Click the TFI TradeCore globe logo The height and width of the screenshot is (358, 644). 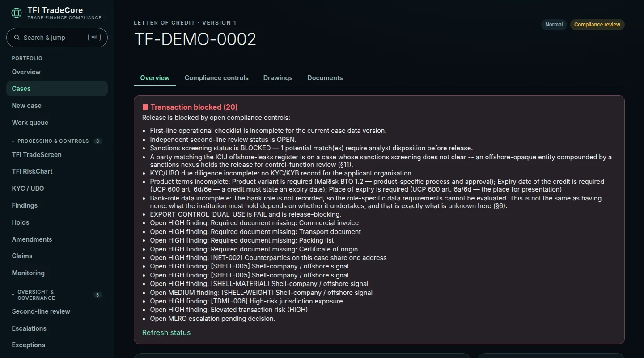(x=17, y=13)
